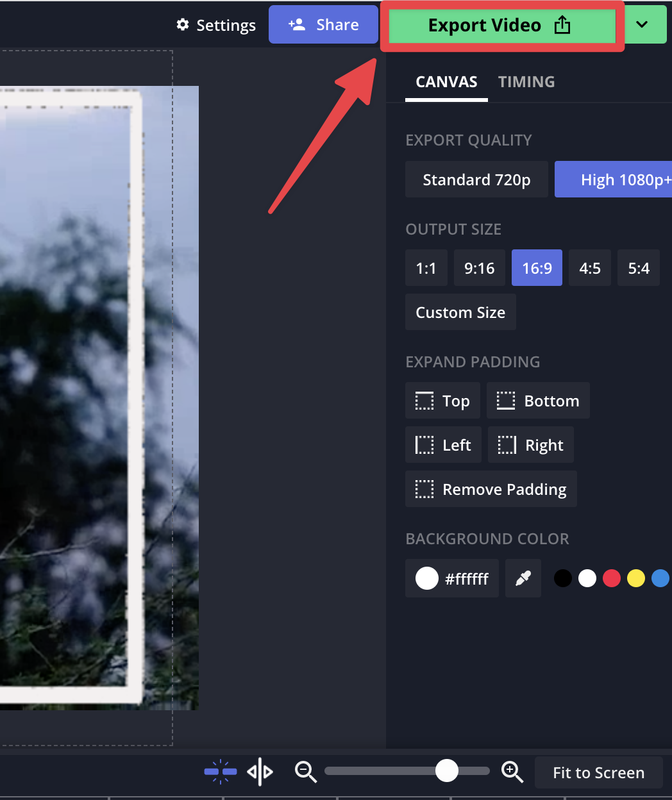Select Standard 720p export quality

(x=476, y=179)
